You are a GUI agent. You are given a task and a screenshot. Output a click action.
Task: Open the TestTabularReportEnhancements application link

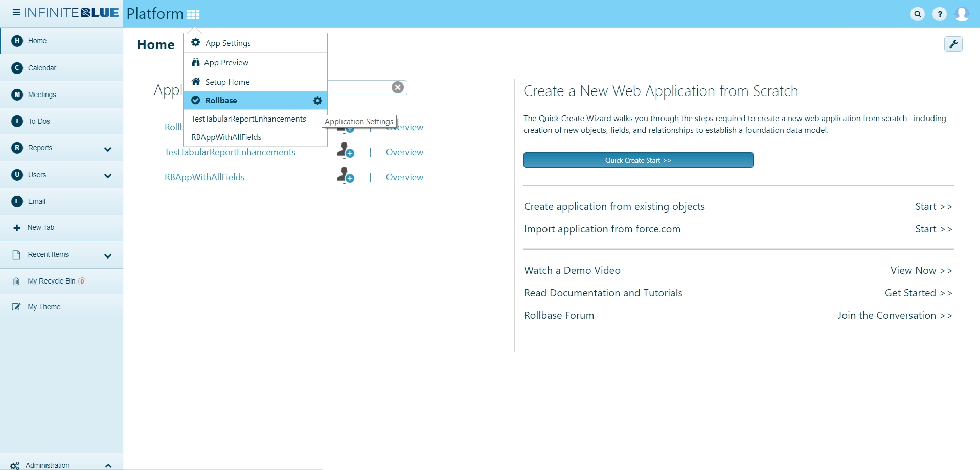click(230, 152)
